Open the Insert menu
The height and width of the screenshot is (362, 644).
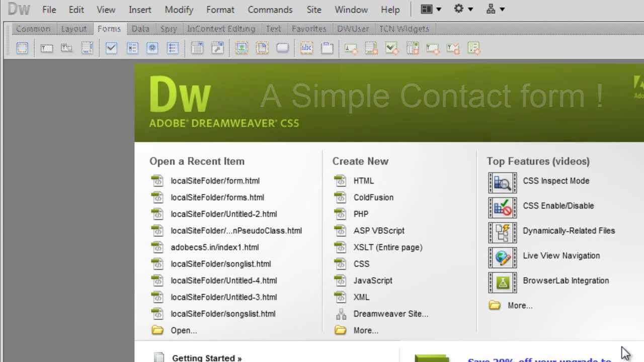[x=140, y=10]
